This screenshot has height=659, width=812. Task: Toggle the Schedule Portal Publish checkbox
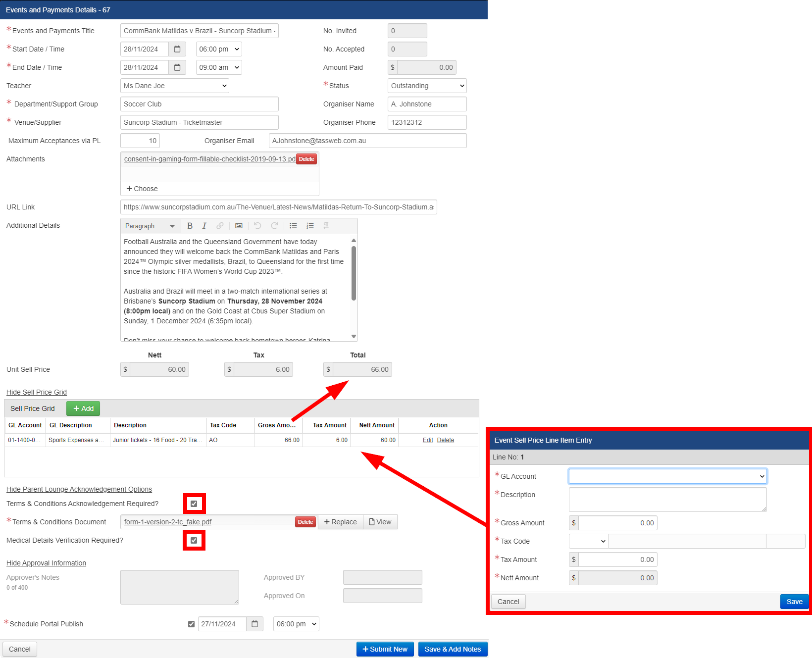click(x=191, y=624)
